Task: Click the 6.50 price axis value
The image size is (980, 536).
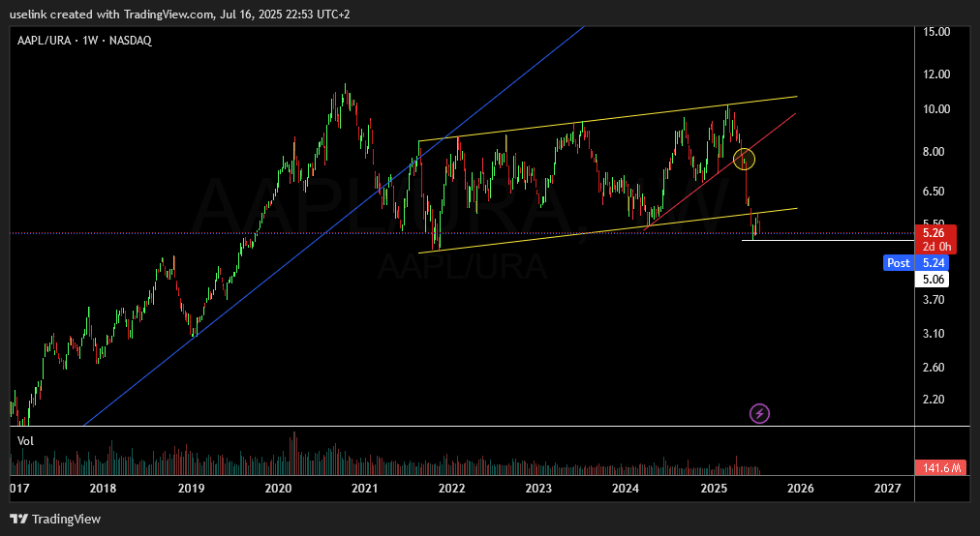Action: pos(934,192)
